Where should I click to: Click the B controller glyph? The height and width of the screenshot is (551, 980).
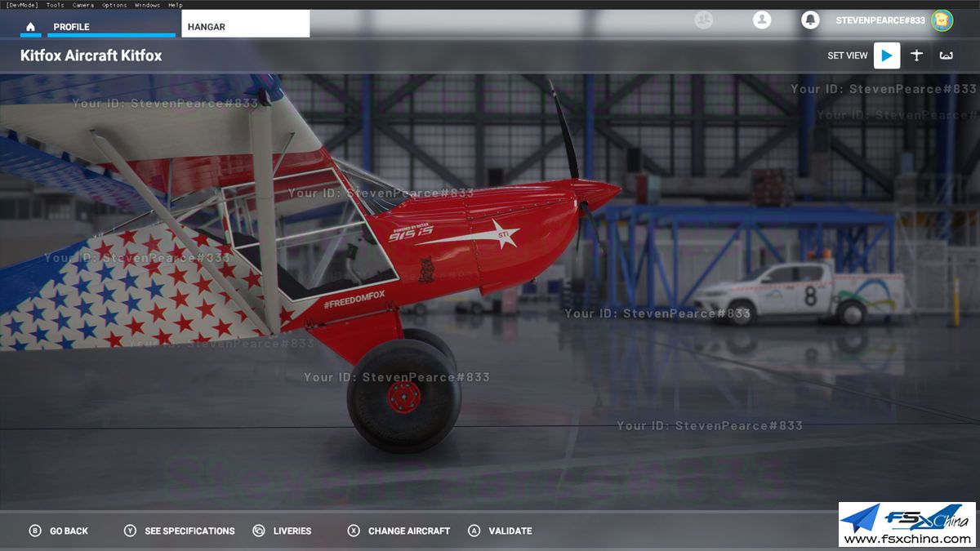[x=35, y=531]
